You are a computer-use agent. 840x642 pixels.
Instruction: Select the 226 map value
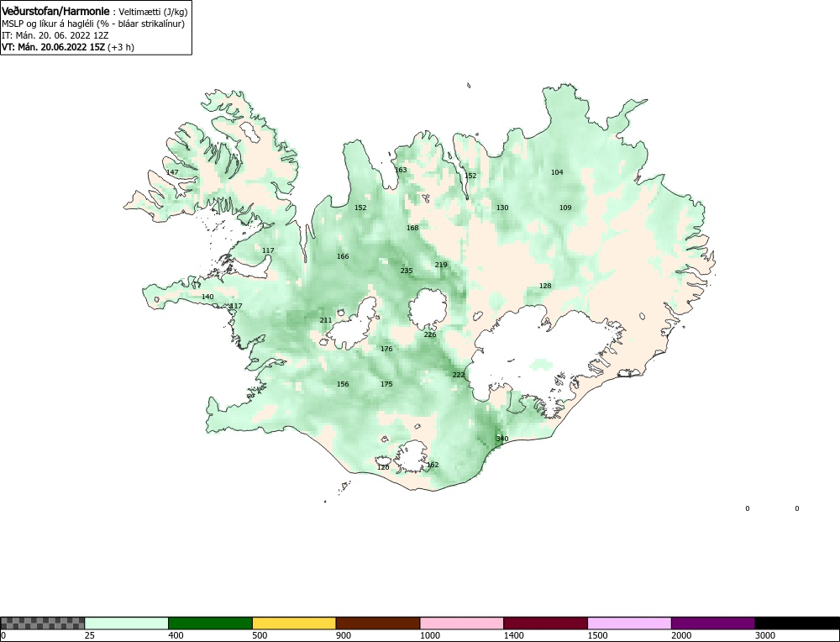(x=430, y=334)
